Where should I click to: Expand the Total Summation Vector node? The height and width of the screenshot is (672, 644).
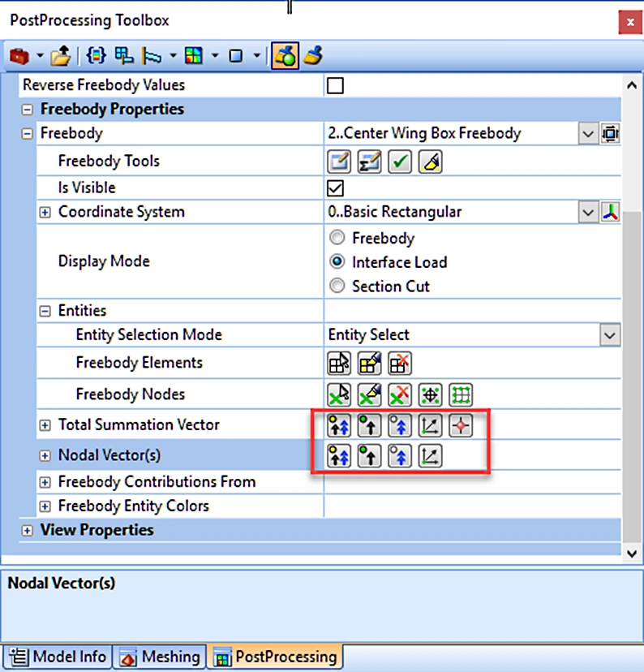(45, 425)
